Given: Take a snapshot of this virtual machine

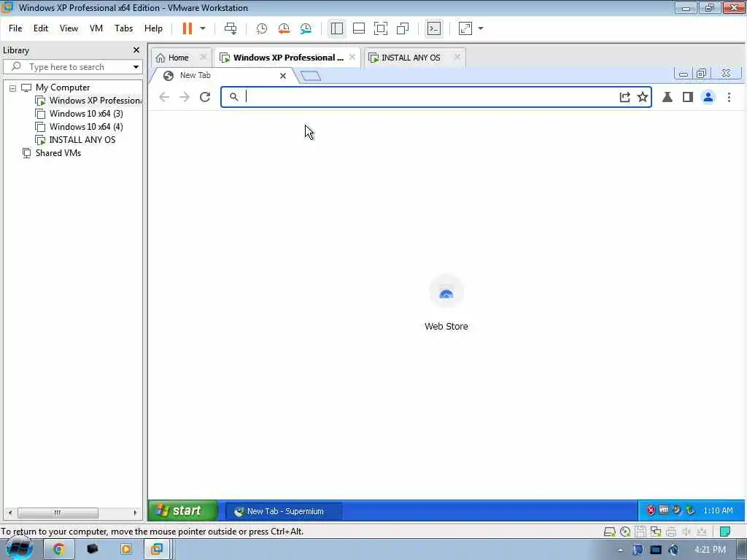Looking at the screenshot, I should 262,28.
